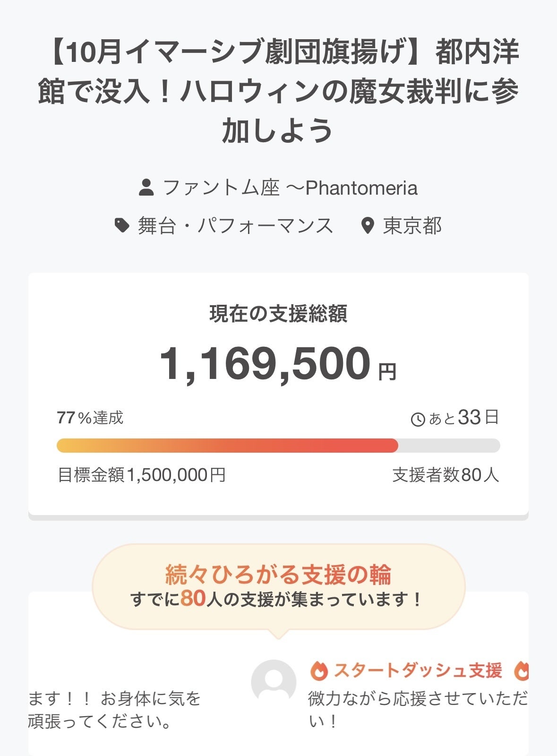Screen dimensions: 557x756
Task: Click the 目標金額1,500,000円 label
Action: [141, 475]
